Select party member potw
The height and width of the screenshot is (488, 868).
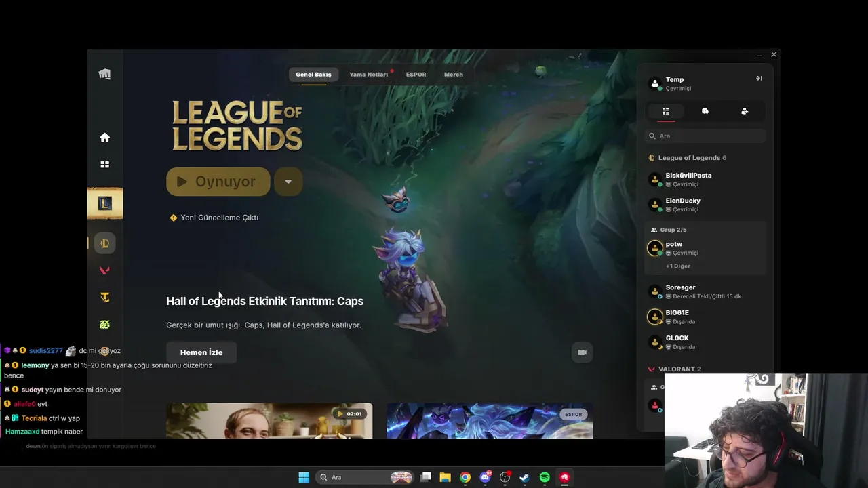point(705,248)
